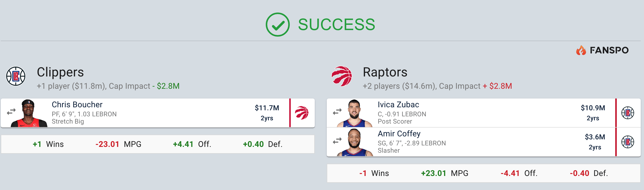Click the Clippers team heading
Image resolution: width=644 pixels, height=190 pixels.
click(x=60, y=72)
